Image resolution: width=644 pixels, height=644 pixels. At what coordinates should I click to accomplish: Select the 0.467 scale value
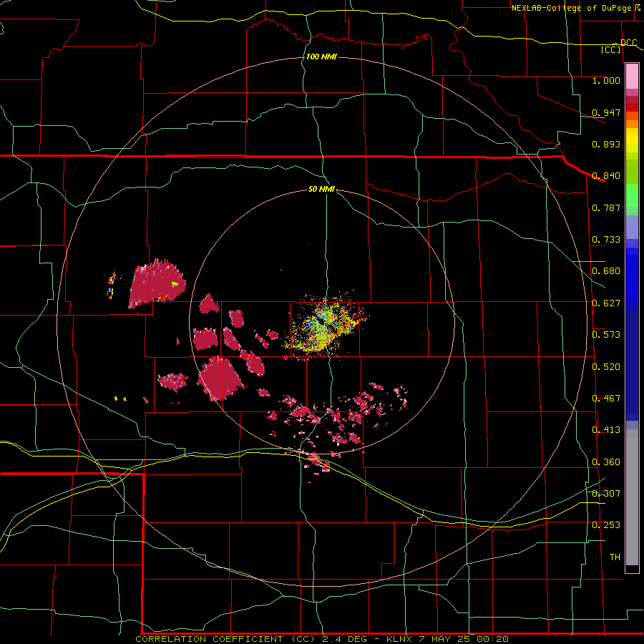606,398
